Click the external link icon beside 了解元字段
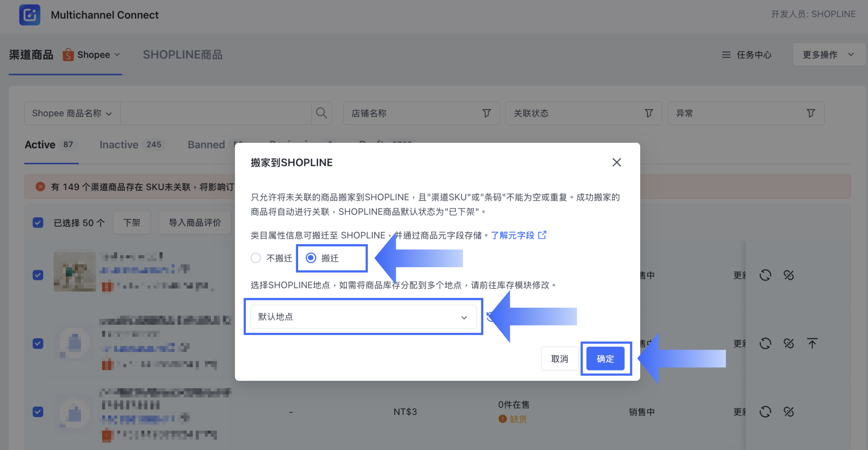The height and width of the screenshot is (450, 868). coord(542,235)
